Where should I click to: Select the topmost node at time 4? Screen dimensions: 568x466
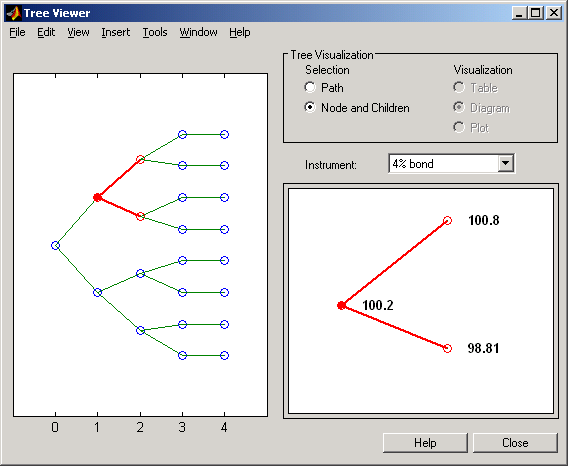click(x=225, y=134)
